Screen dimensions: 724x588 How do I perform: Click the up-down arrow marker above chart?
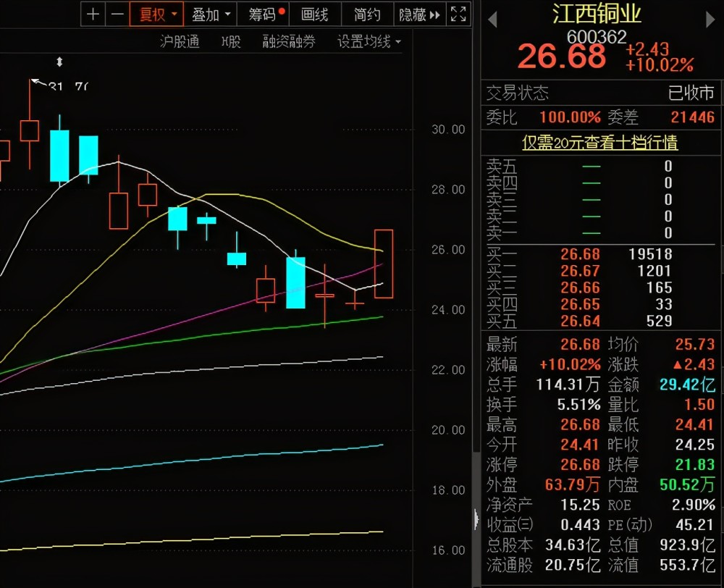[59, 62]
